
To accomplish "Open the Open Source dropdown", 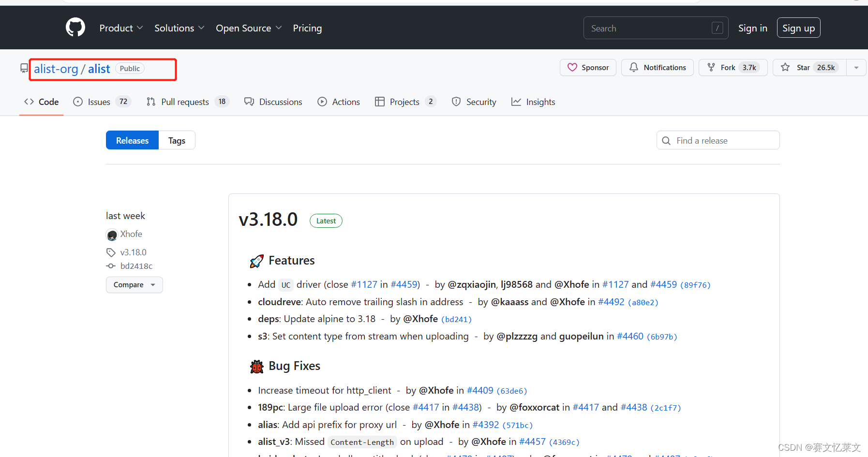I will click(249, 28).
